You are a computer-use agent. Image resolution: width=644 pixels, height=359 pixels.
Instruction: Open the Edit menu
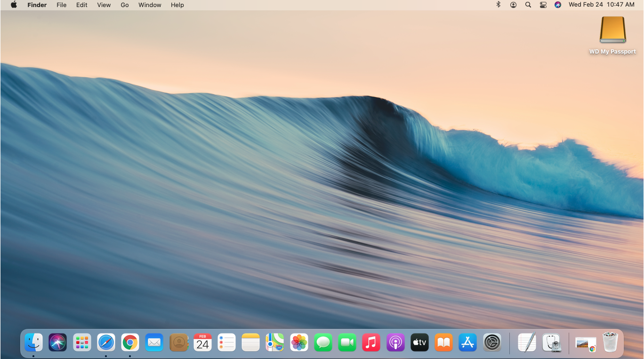point(82,5)
